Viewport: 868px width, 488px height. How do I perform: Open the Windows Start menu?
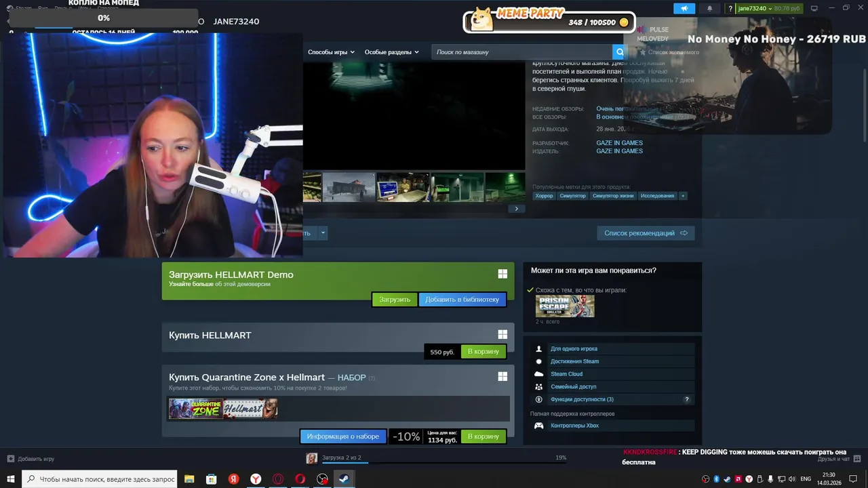click(10, 479)
